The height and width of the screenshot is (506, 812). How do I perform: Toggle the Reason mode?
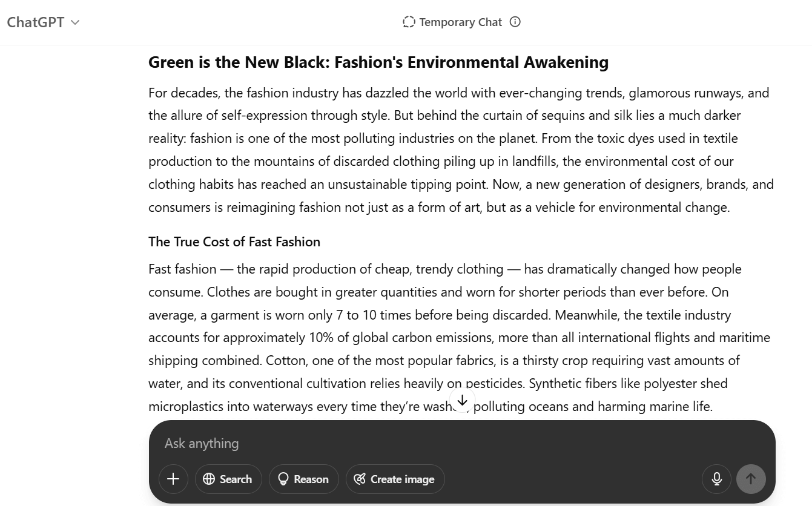(x=303, y=479)
